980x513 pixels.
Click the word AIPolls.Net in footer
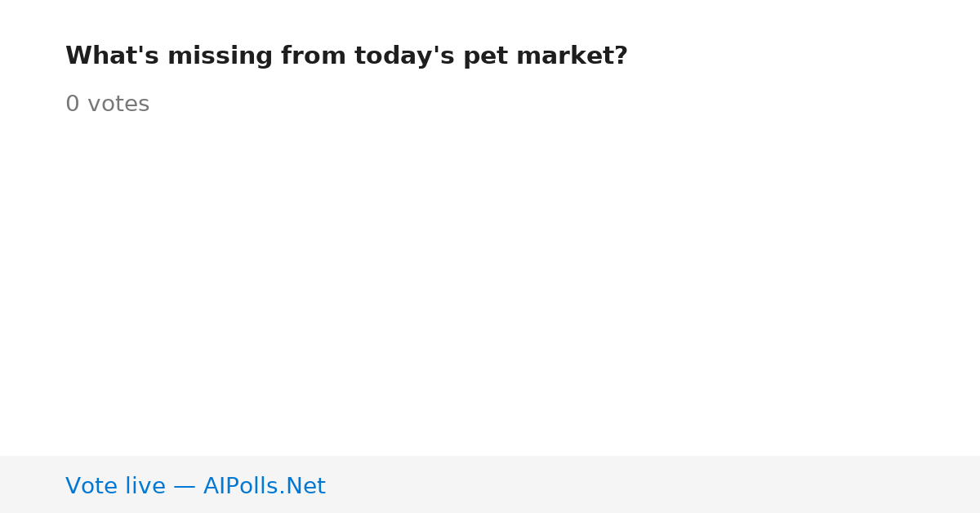(x=265, y=486)
